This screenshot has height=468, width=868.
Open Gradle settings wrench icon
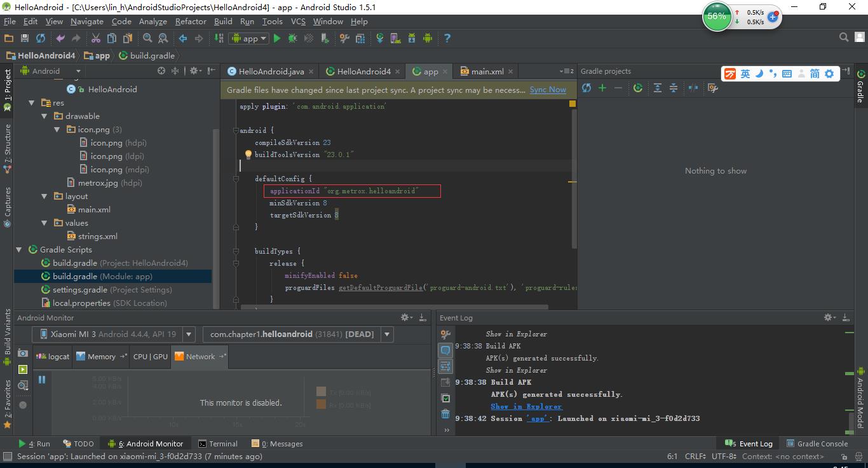(x=713, y=88)
